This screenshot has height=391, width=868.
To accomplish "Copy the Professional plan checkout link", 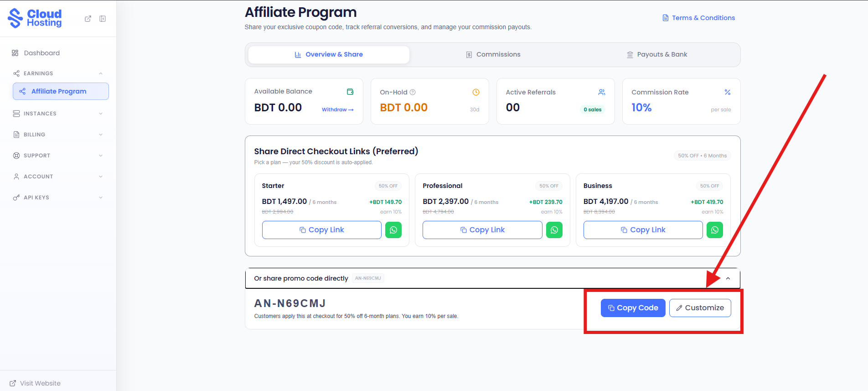I will tap(482, 230).
